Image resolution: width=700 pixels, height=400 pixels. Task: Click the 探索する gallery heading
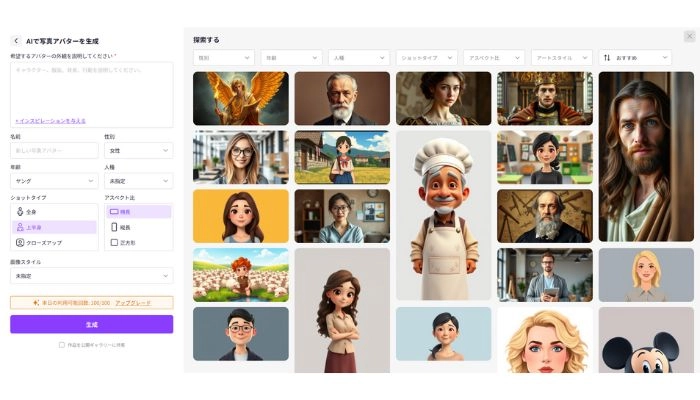(x=206, y=40)
